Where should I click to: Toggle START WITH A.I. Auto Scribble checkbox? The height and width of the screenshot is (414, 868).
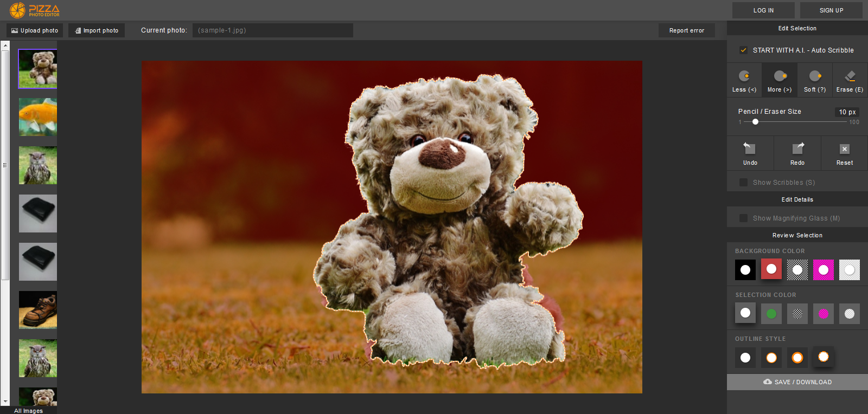click(743, 50)
